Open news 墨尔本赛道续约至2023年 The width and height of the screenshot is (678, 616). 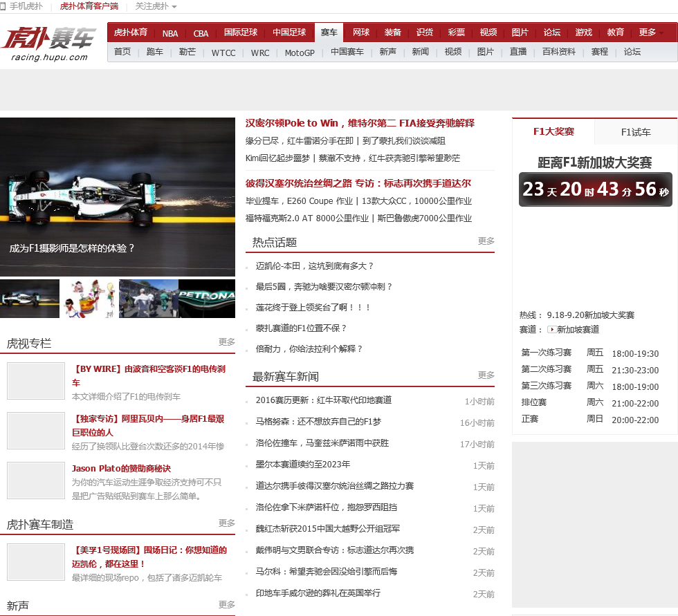(303, 465)
